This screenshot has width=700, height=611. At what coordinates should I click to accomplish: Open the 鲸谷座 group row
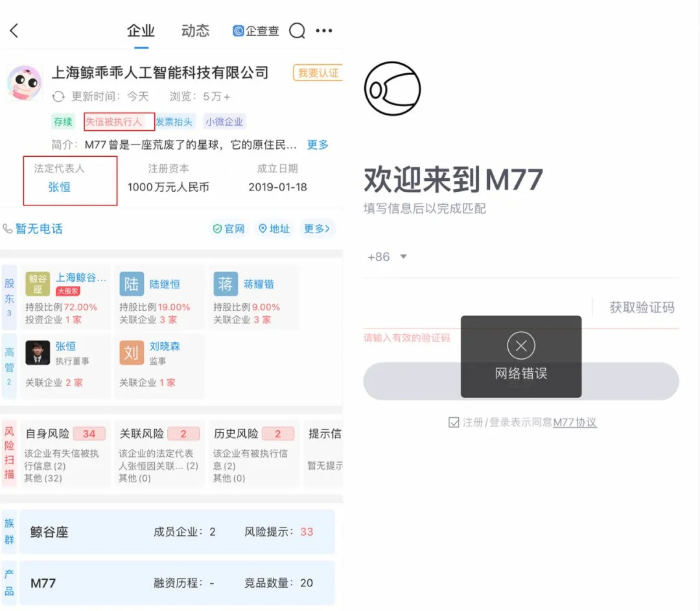(177, 532)
